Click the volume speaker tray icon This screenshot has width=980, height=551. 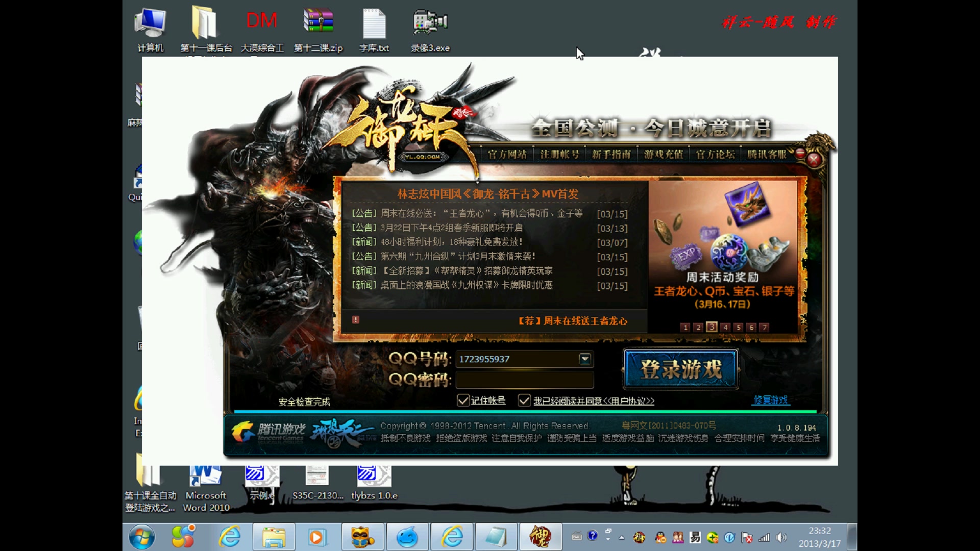point(780,537)
